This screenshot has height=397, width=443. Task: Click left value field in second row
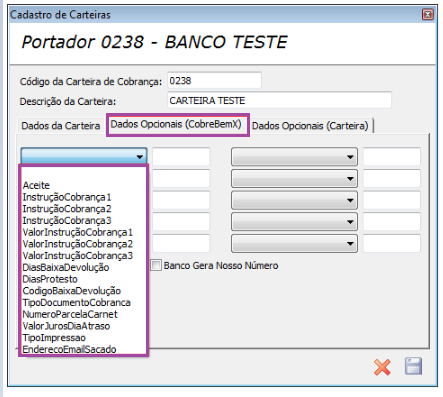[181, 178]
